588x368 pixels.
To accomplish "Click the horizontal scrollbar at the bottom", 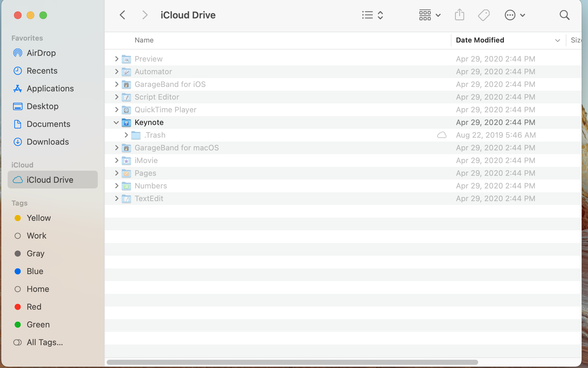I will click(x=292, y=362).
